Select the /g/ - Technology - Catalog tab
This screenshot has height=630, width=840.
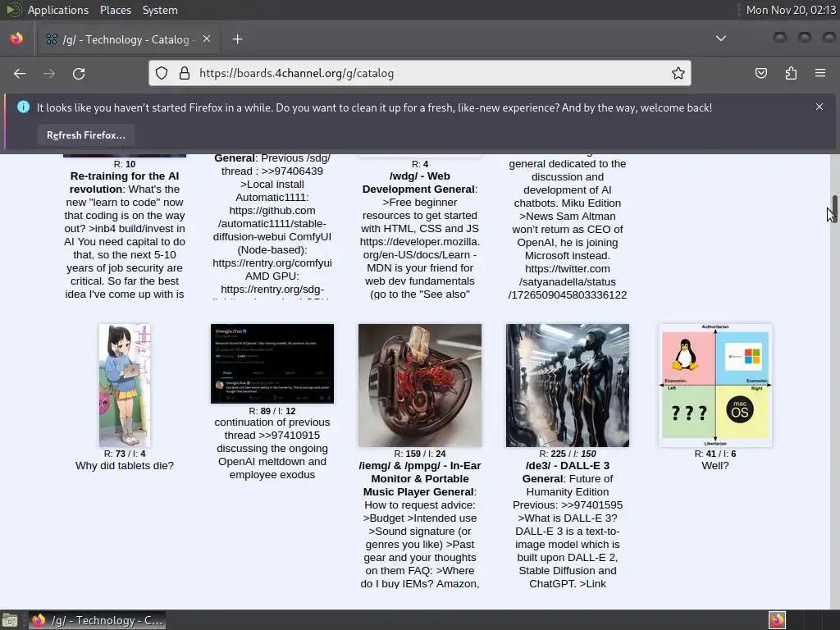[127, 39]
